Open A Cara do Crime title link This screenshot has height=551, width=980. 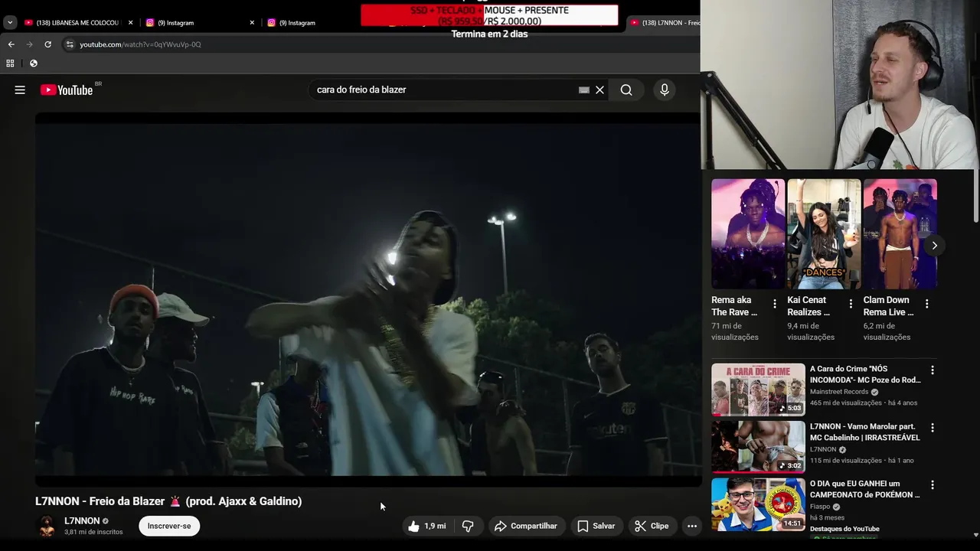click(865, 374)
